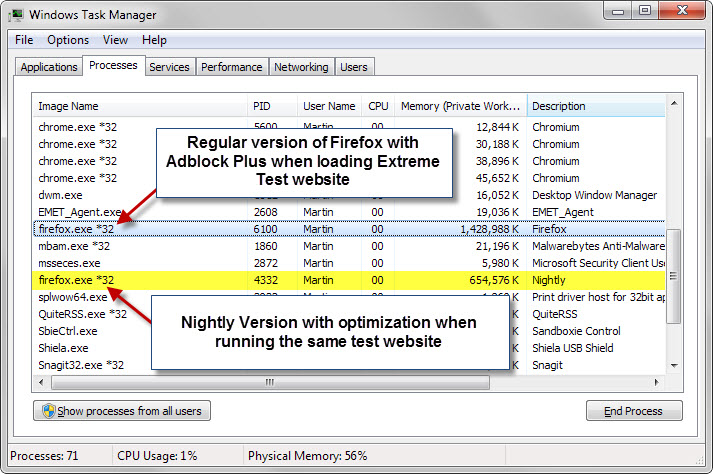Image resolution: width=713 pixels, height=474 pixels.
Task: Click the vertical scrollbar thumb
Action: [674, 276]
